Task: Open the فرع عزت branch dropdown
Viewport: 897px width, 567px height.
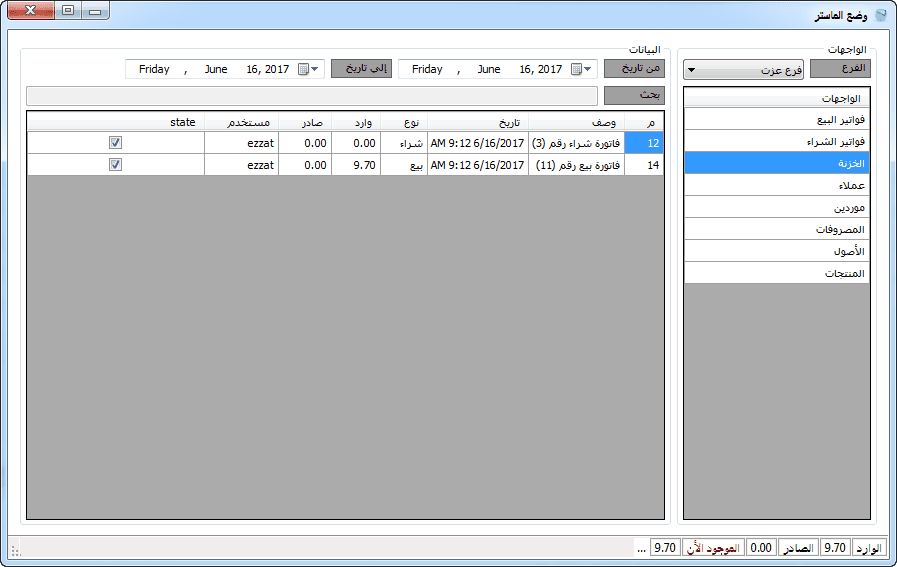Action: tap(745, 70)
